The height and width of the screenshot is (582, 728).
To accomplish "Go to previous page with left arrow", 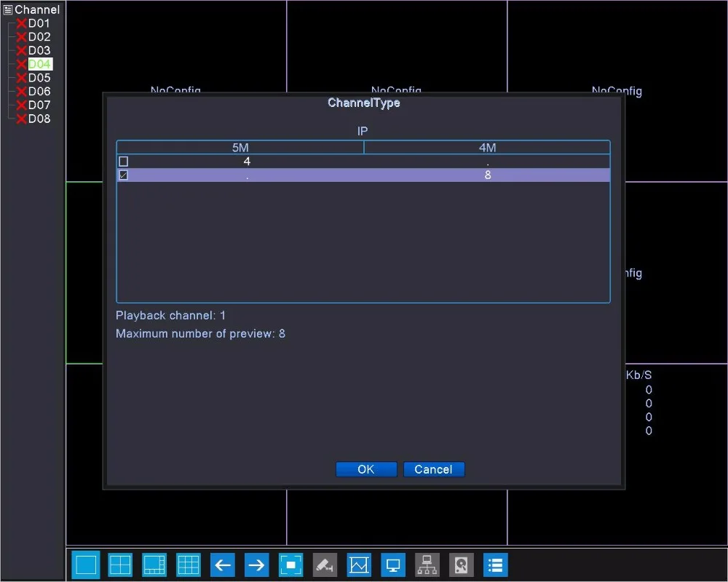I will point(223,565).
